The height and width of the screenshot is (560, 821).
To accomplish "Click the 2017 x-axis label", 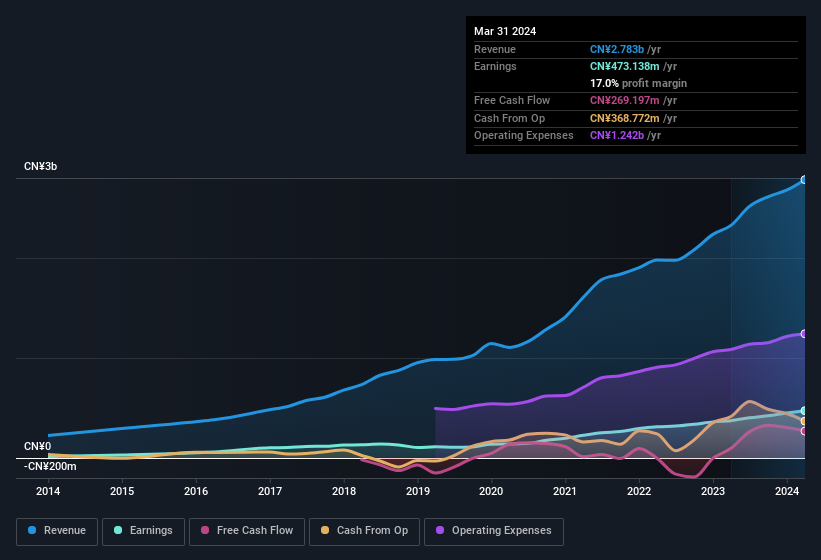I will coord(270,491).
